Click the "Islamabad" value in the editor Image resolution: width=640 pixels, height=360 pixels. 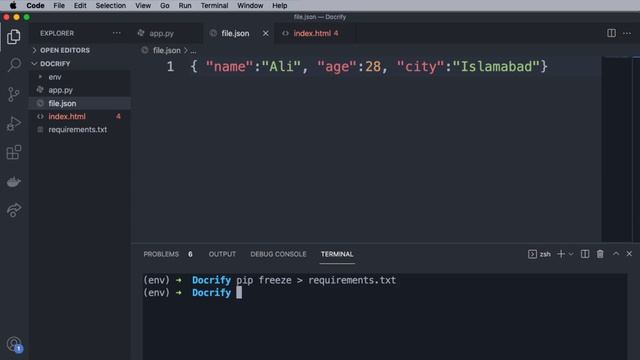click(x=497, y=66)
